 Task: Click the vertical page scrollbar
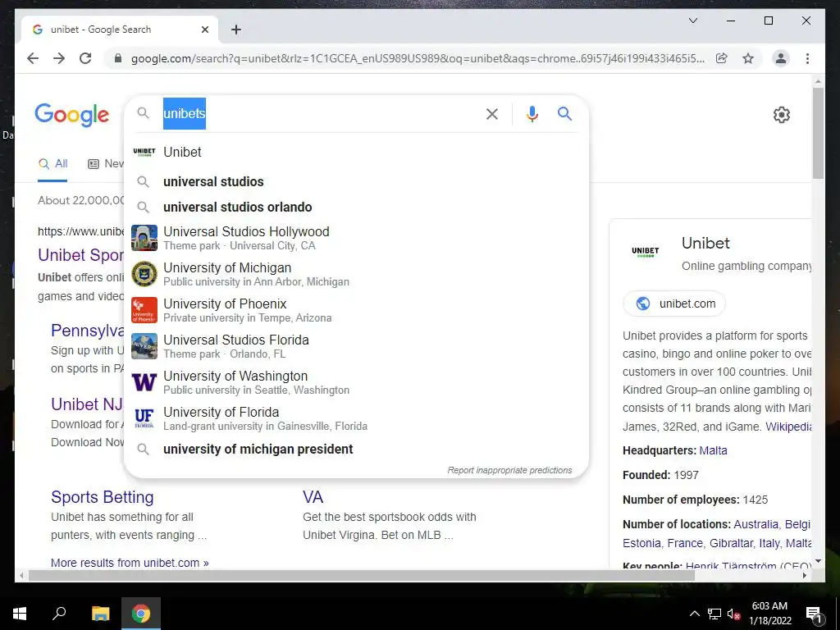pos(818,134)
